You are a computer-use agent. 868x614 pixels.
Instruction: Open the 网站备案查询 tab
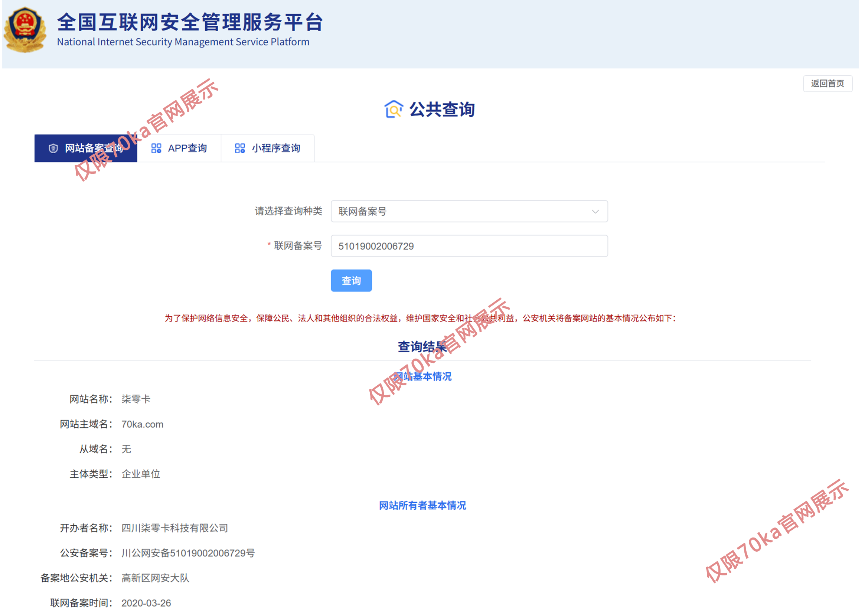tap(86, 148)
